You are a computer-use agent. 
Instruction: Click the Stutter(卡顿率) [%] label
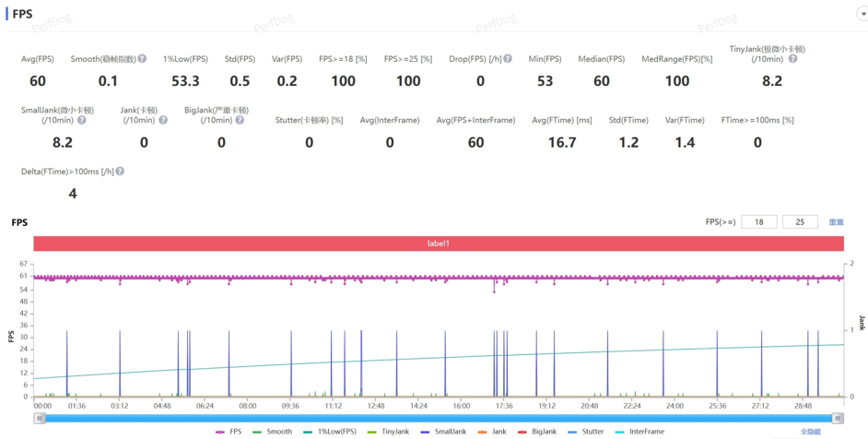click(x=309, y=120)
